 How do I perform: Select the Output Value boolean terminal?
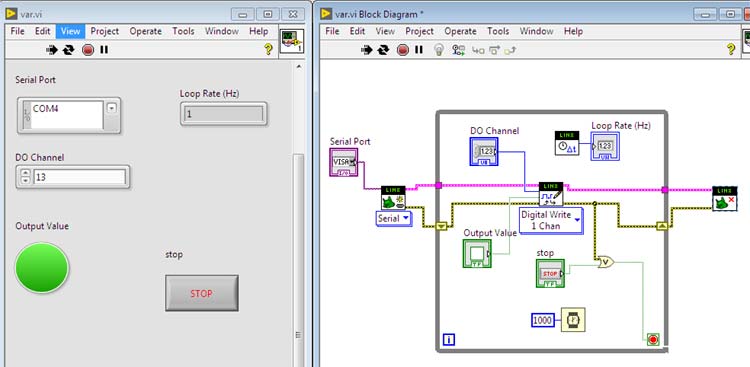477,253
